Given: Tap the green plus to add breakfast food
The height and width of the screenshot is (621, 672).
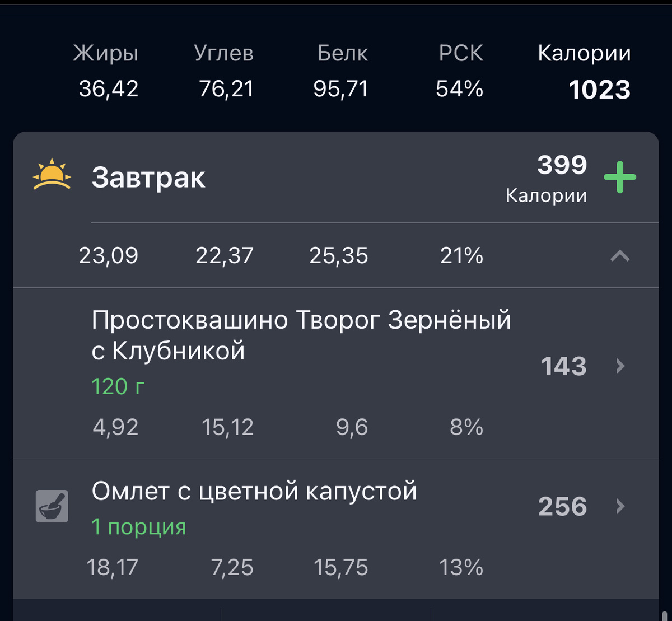Looking at the screenshot, I should tap(619, 177).
